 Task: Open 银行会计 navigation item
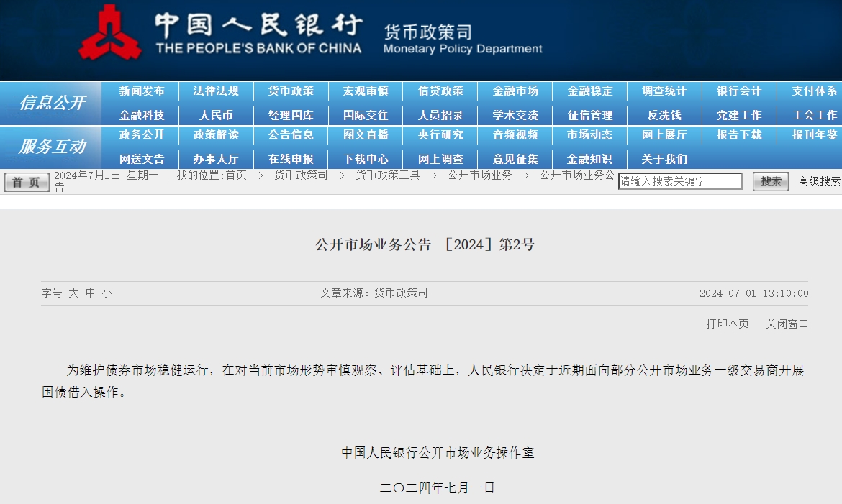[739, 91]
